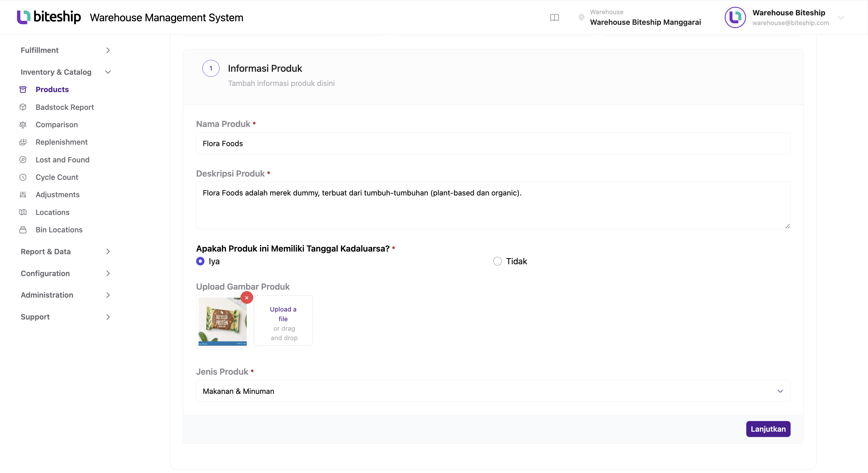This screenshot has height=473, width=868.
Task: Click the warehouse location pin icon
Action: 581,17
